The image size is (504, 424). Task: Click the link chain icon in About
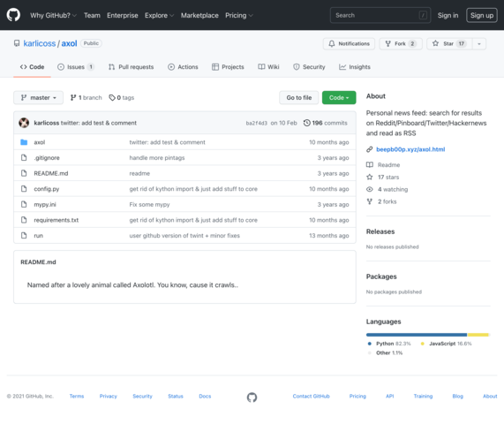370,149
